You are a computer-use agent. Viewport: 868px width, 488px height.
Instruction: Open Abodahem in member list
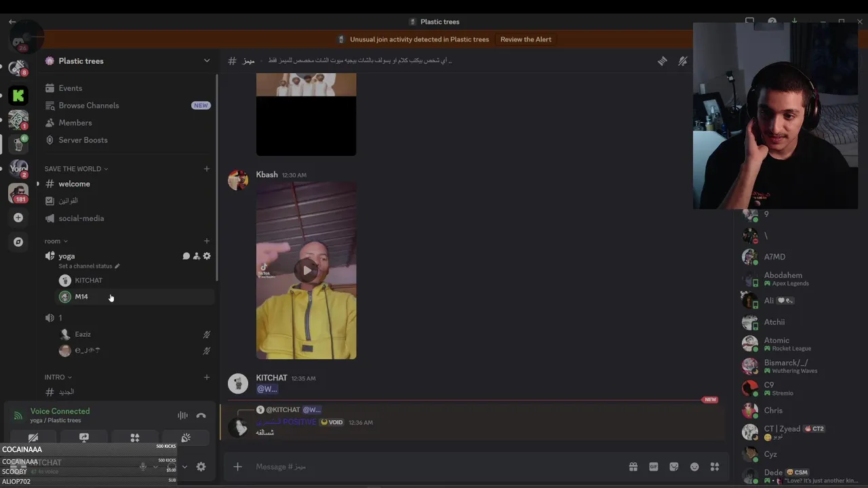800,279
